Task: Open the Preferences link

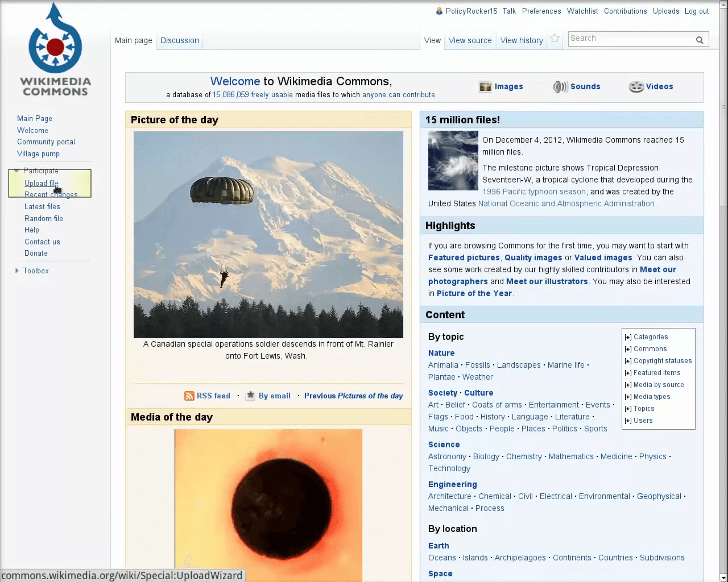Action: click(541, 11)
